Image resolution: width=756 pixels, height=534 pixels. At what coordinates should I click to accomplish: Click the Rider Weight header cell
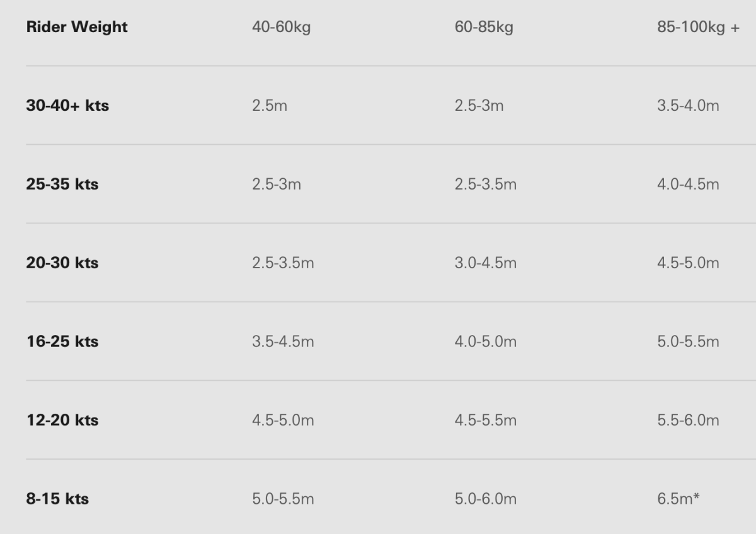(77, 27)
